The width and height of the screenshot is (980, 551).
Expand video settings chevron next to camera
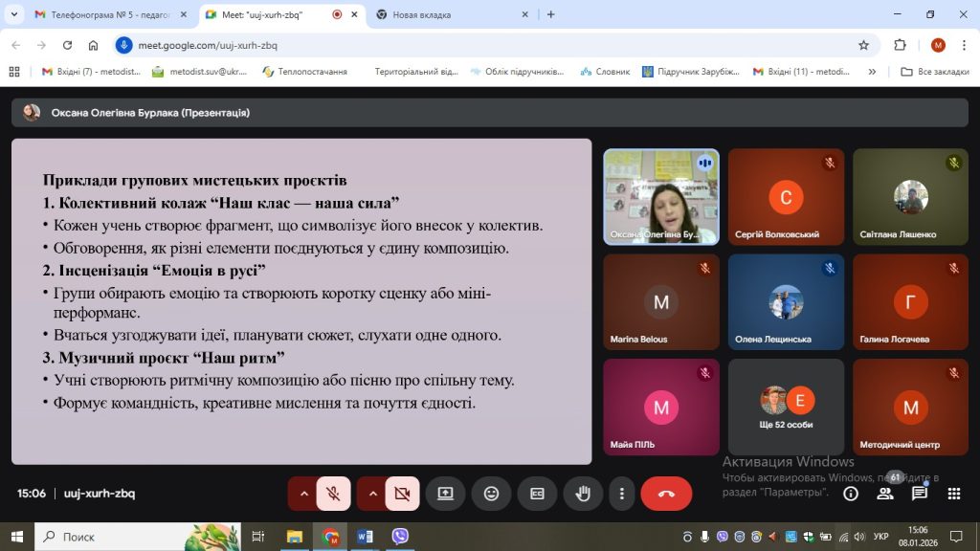coord(373,494)
